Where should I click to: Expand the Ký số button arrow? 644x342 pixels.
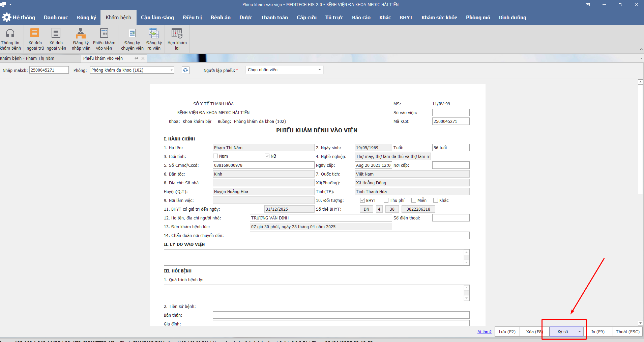(x=580, y=332)
